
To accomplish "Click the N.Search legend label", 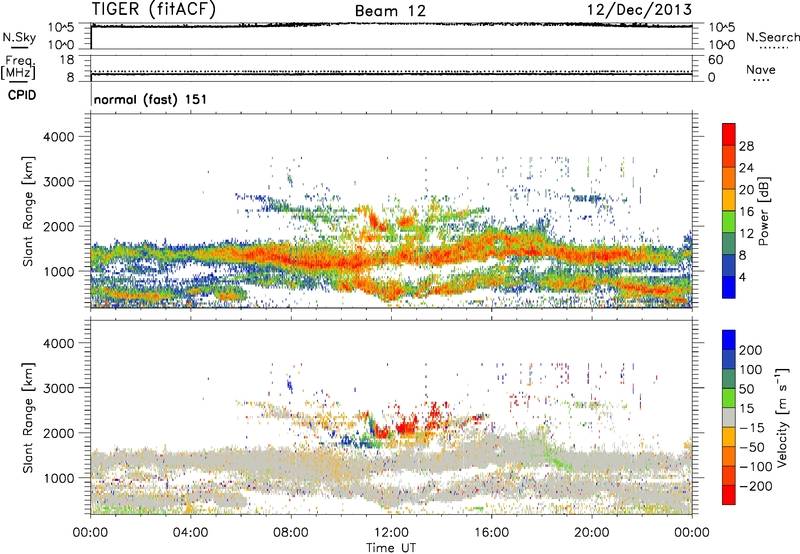I will [x=773, y=37].
